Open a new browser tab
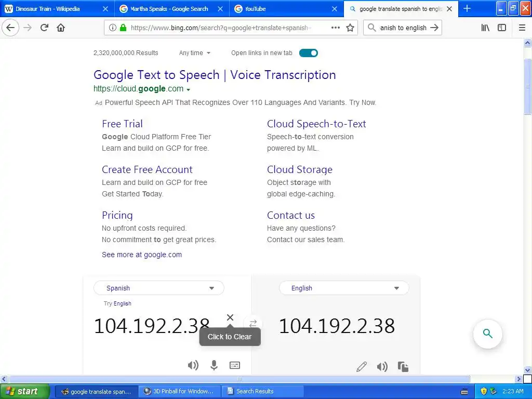This screenshot has width=532, height=399. click(x=467, y=8)
